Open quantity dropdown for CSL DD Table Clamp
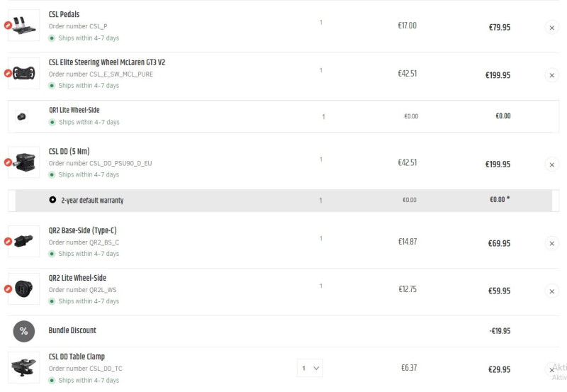The image size is (567, 392). click(x=310, y=368)
